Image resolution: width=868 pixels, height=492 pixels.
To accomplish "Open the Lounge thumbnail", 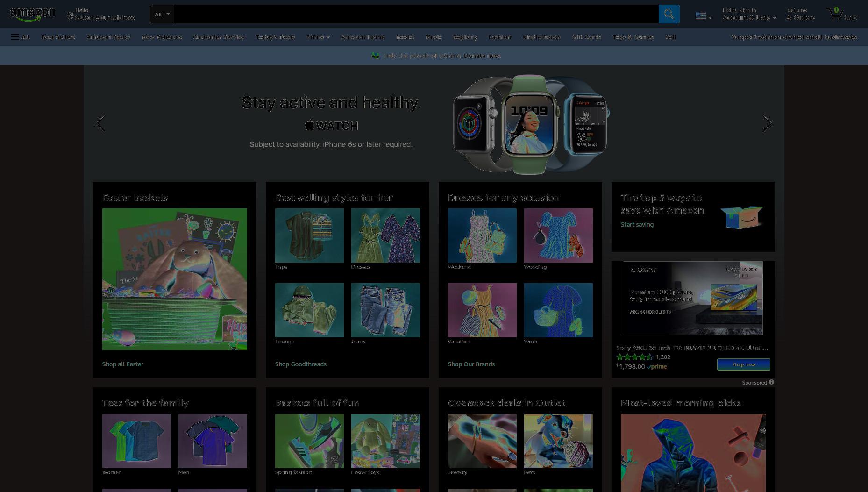I will point(309,310).
